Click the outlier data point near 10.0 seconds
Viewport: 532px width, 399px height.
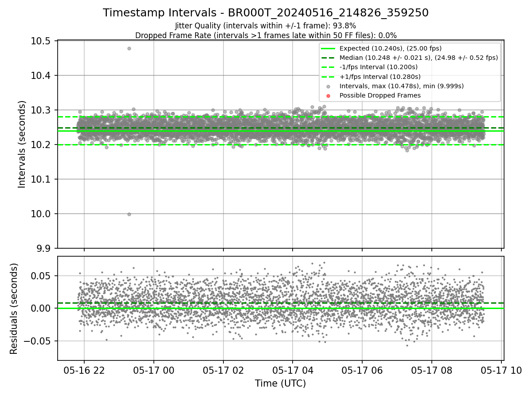click(x=129, y=214)
